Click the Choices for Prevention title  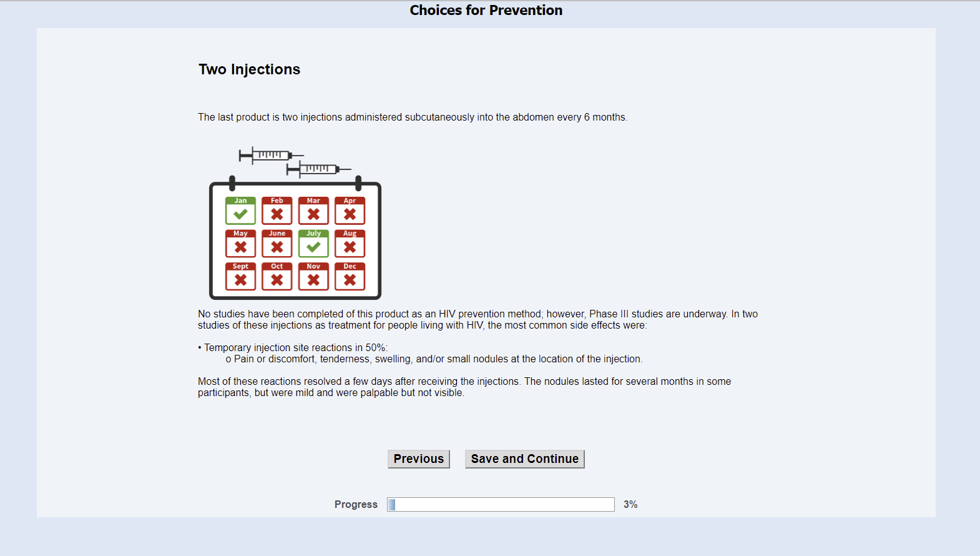486,10
